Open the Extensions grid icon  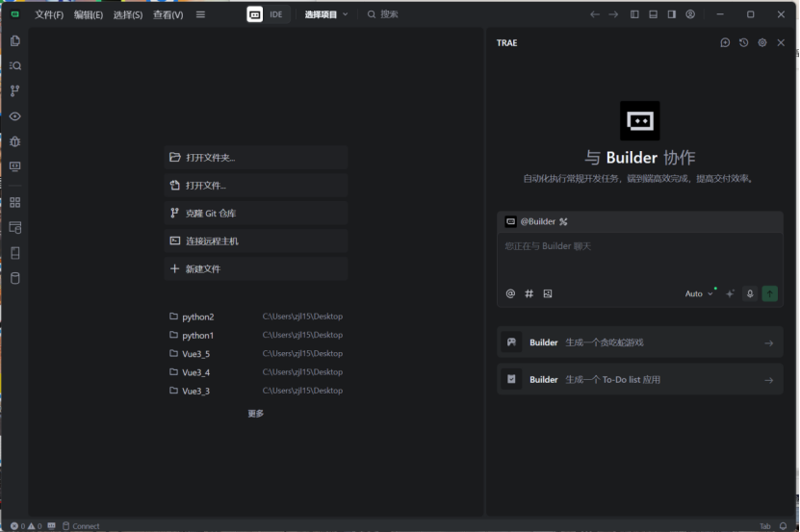[15, 202]
